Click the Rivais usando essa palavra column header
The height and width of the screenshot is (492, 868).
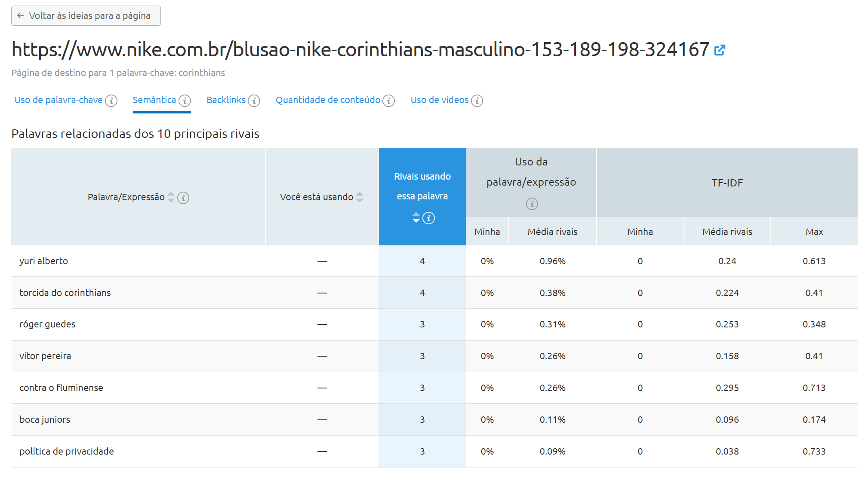point(422,197)
